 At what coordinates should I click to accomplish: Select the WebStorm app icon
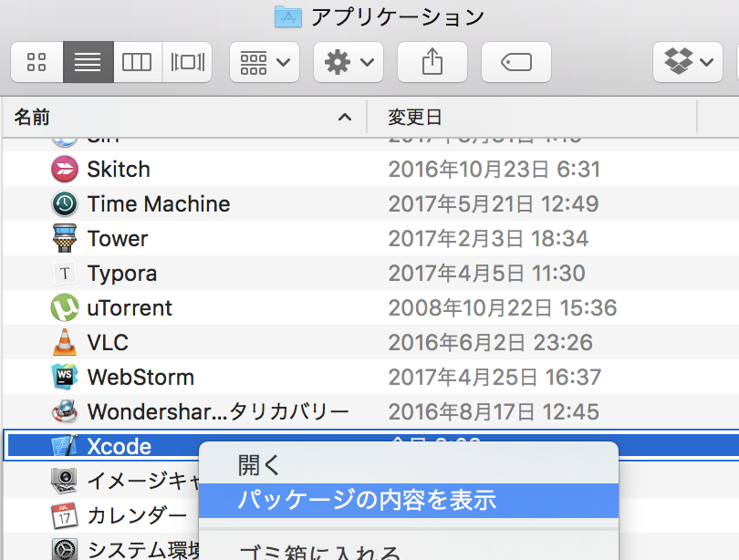tap(65, 377)
